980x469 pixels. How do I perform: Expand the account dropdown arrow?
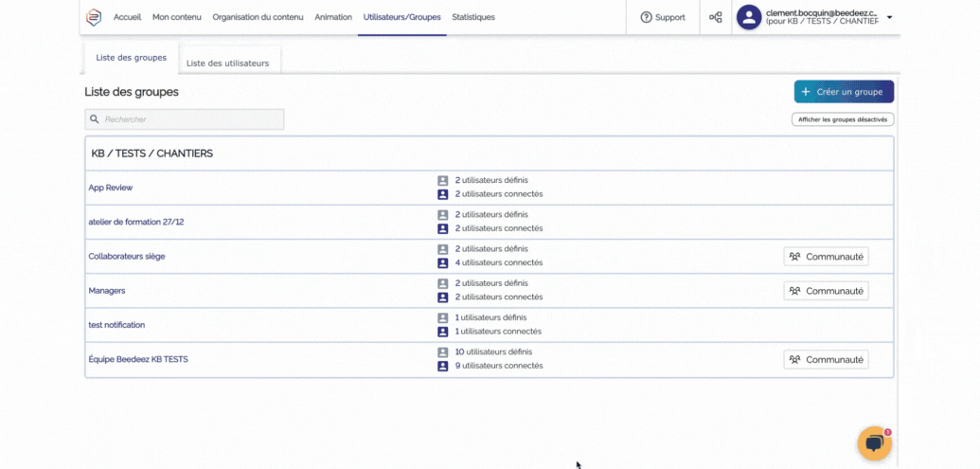(889, 17)
